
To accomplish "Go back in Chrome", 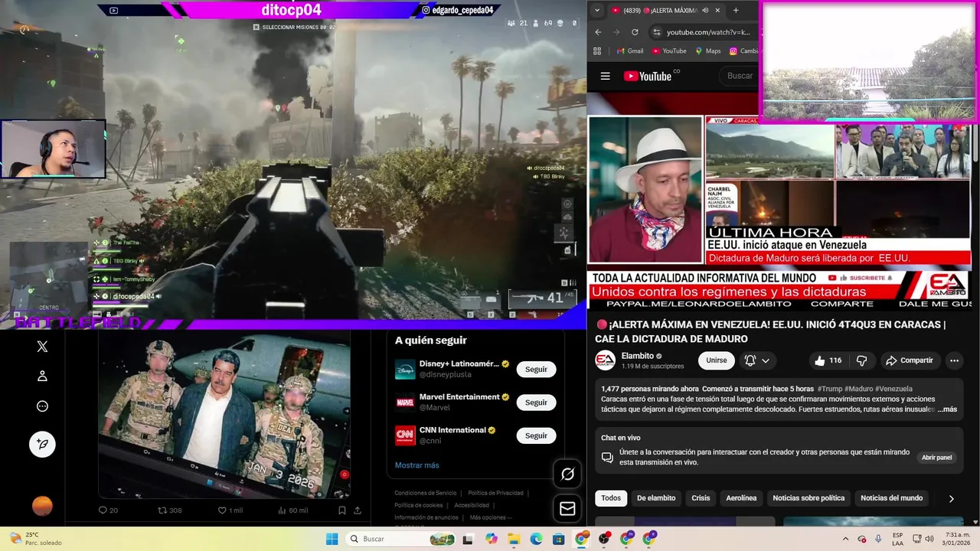I will pyautogui.click(x=598, y=32).
